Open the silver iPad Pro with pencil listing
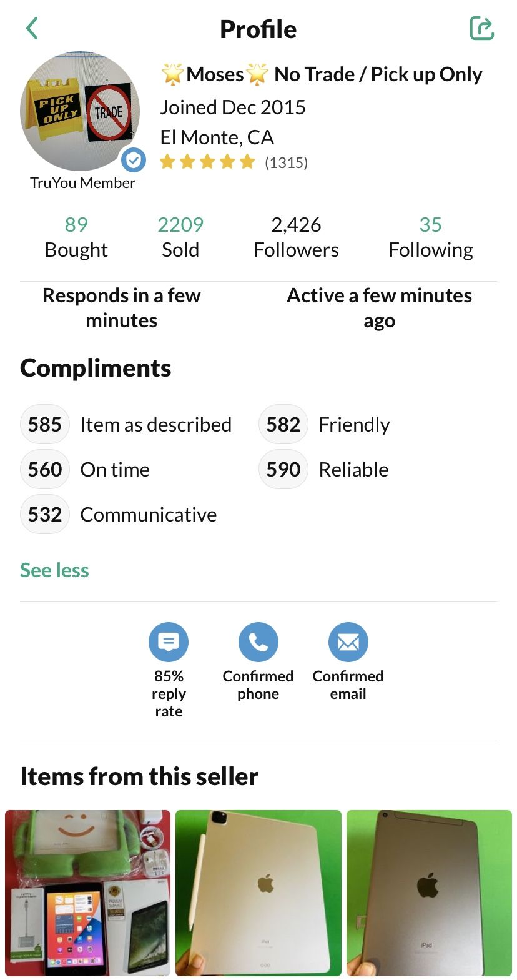Viewport: 517px width, 980px height. pyautogui.click(x=258, y=893)
